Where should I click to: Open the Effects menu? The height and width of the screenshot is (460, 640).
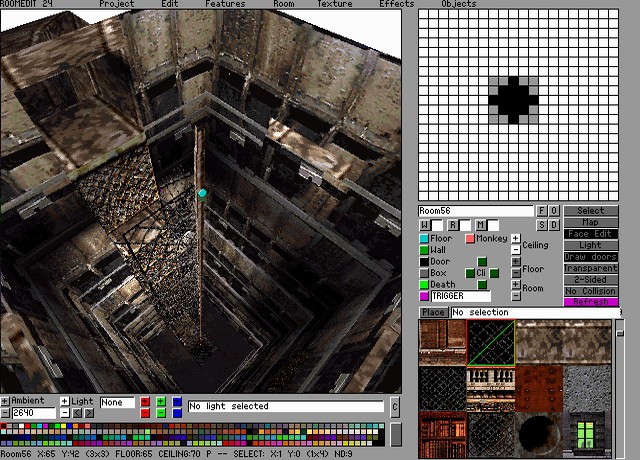pos(397,4)
